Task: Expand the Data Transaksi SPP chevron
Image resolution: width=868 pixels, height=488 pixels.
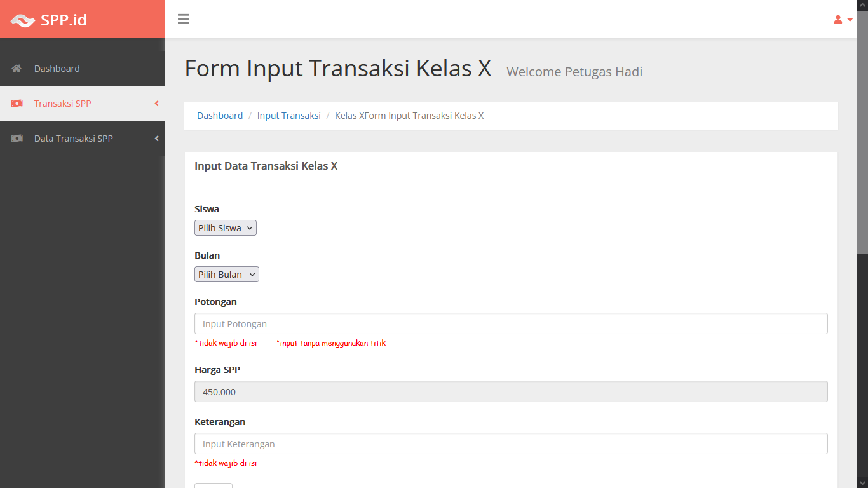Action: click(x=156, y=139)
